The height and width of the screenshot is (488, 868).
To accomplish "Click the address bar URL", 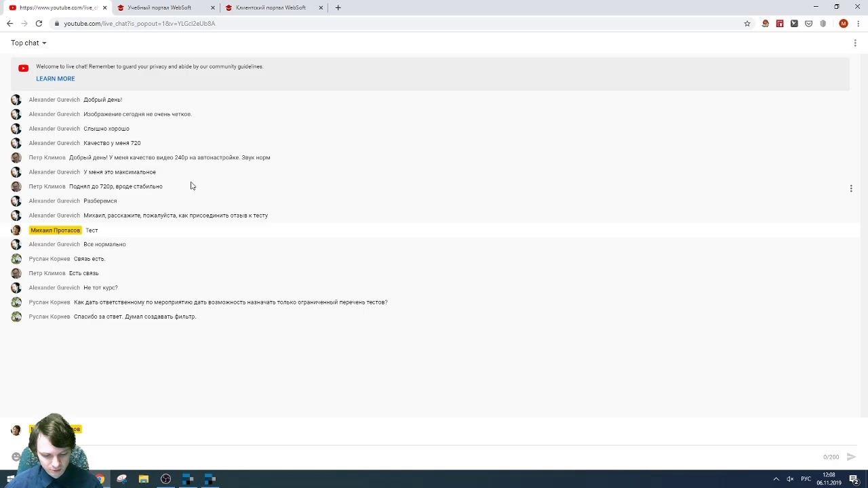I will (140, 23).
